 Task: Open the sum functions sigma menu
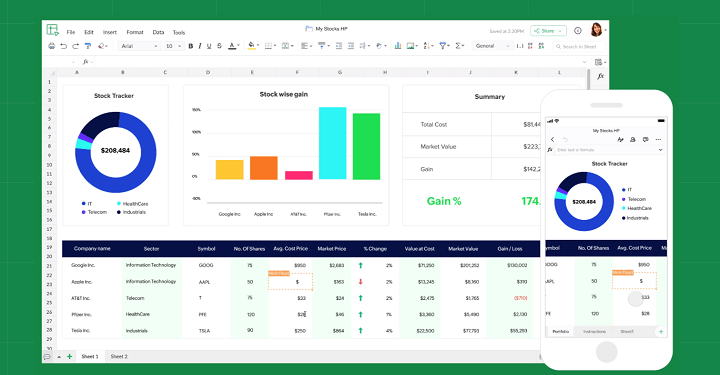coord(459,45)
